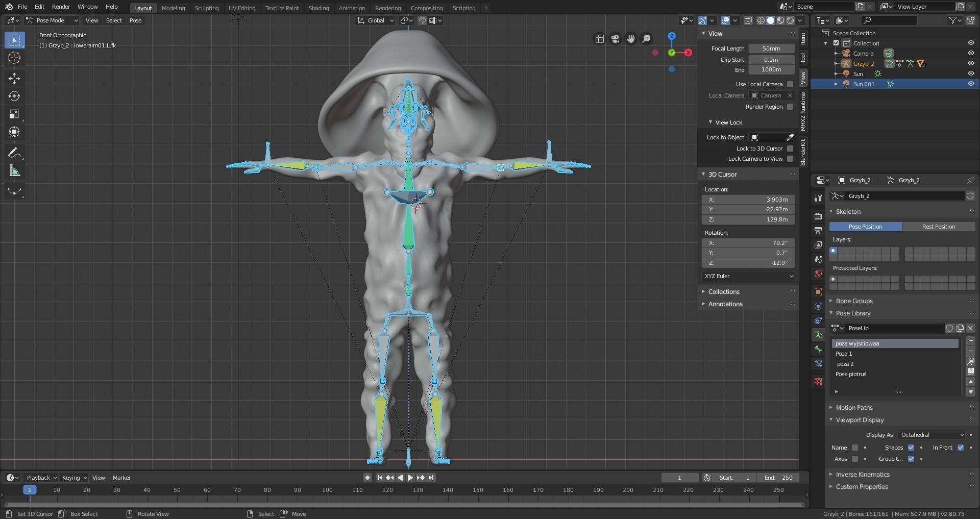
Task: Toggle X-ray display button
Action: pyautogui.click(x=748, y=20)
